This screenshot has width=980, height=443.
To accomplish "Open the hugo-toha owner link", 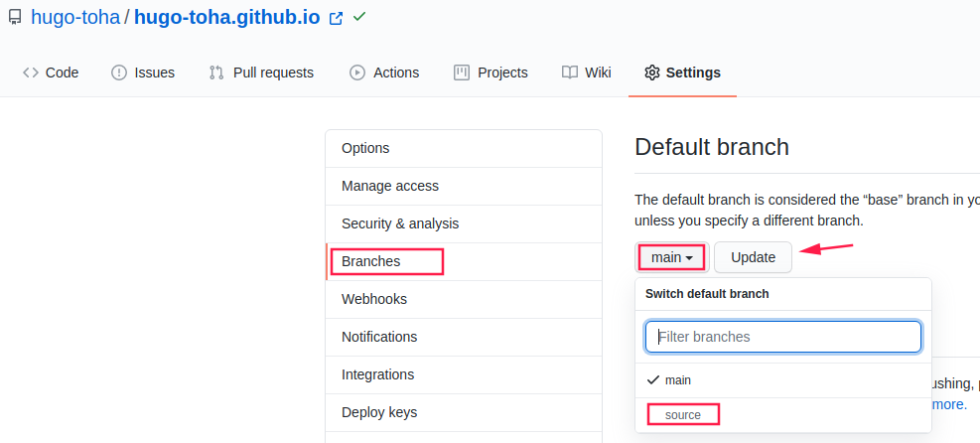I will tap(75, 17).
